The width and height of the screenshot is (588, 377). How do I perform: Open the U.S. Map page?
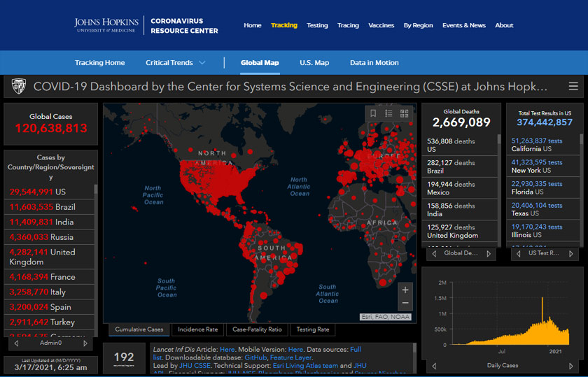coord(314,63)
